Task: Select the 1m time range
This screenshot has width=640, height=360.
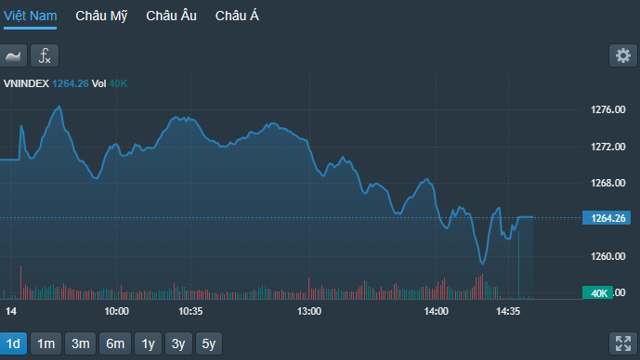Action: coord(46,343)
